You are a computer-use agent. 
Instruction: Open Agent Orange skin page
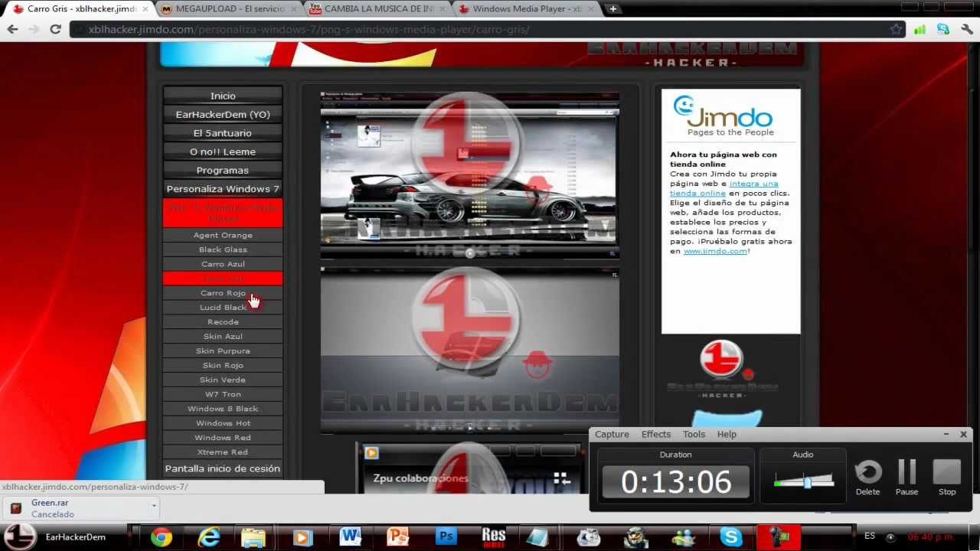tap(223, 235)
